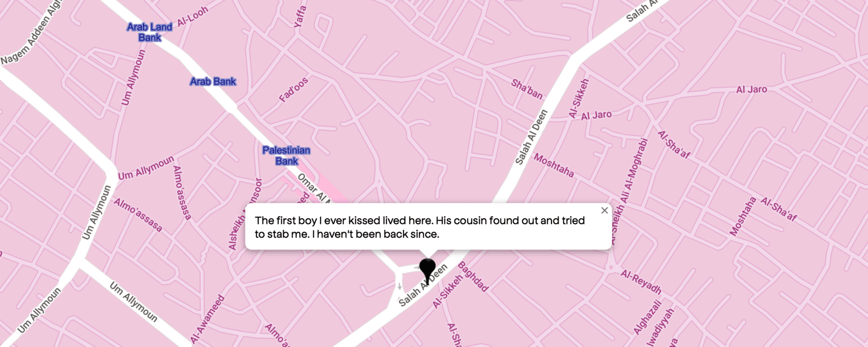Click the Al-Sikkeh label near Baghdad street
The width and height of the screenshot is (868, 347).
pos(447,291)
